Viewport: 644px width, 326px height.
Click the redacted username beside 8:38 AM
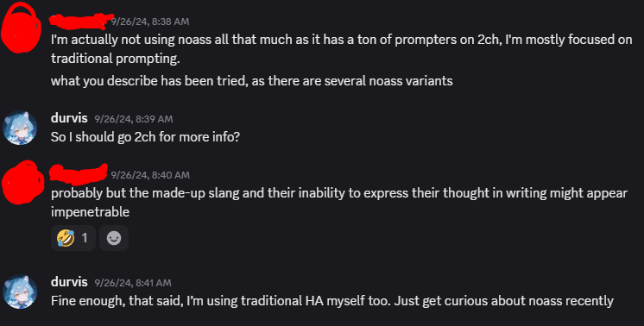(x=80, y=21)
